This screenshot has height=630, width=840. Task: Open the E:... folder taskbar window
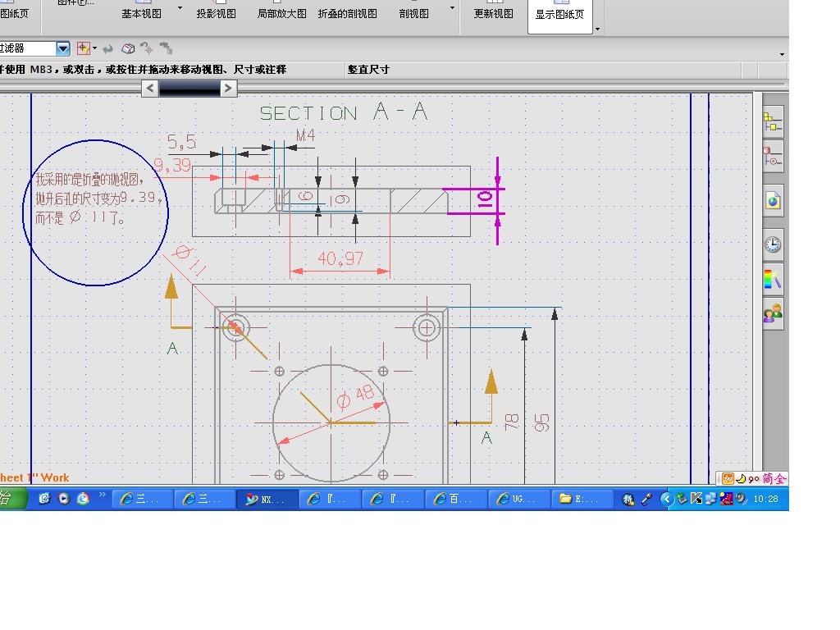[x=583, y=499]
